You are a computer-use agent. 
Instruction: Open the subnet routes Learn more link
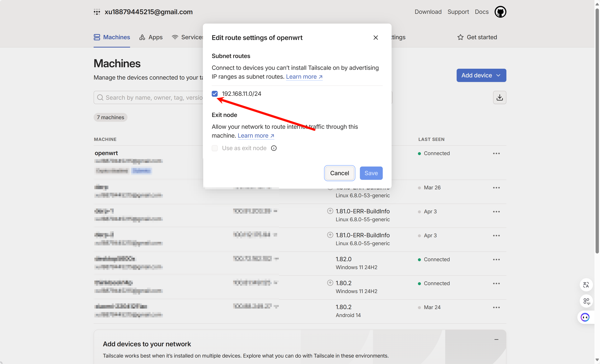[x=304, y=76]
